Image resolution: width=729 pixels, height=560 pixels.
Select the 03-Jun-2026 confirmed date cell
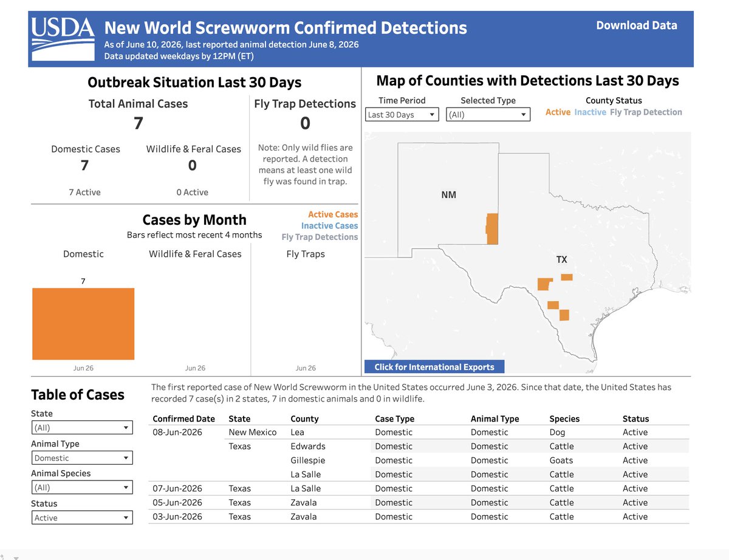coord(177,516)
